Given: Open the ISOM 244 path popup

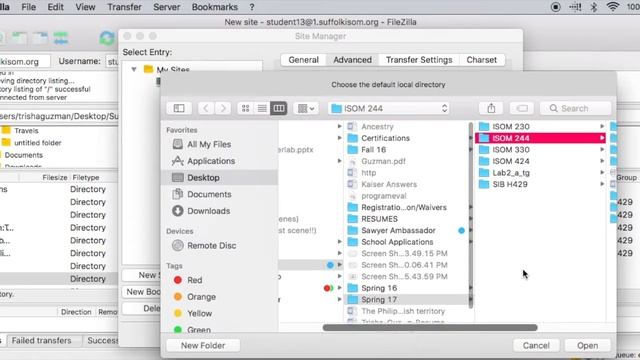Looking at the screenshot, I should click(389, 108).
